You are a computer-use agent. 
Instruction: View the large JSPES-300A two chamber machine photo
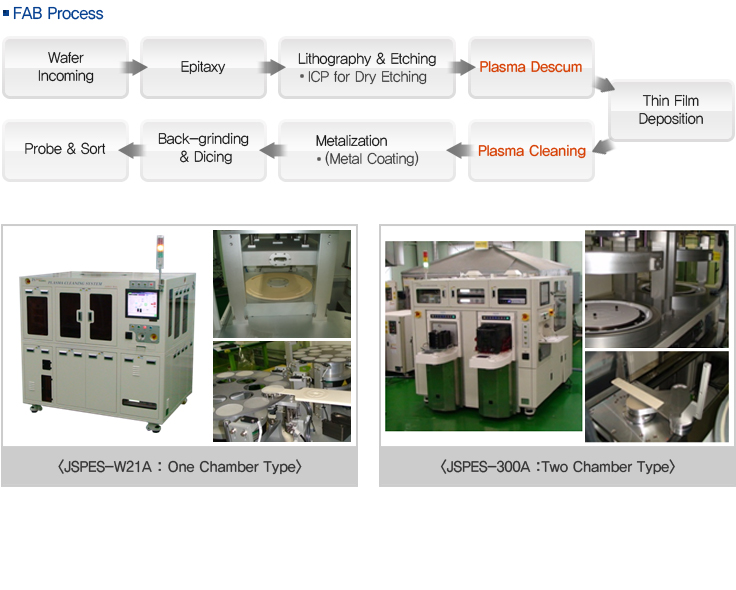pos(483,335)
